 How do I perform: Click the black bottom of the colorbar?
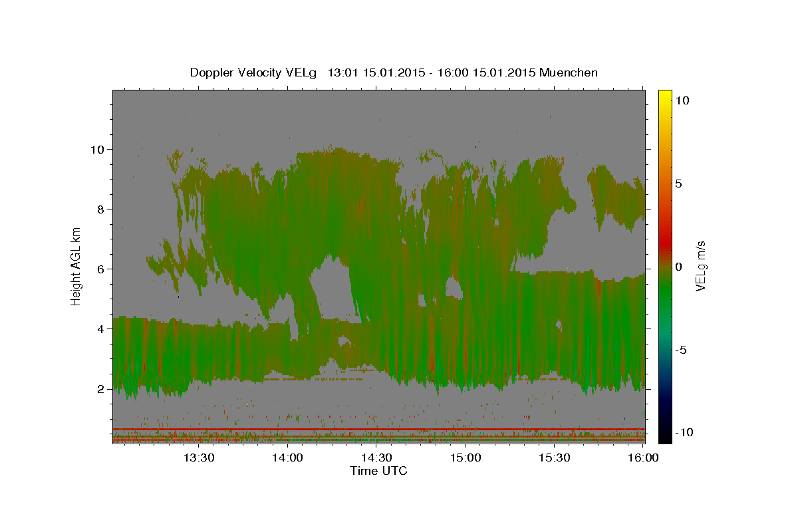pos(664,436)
